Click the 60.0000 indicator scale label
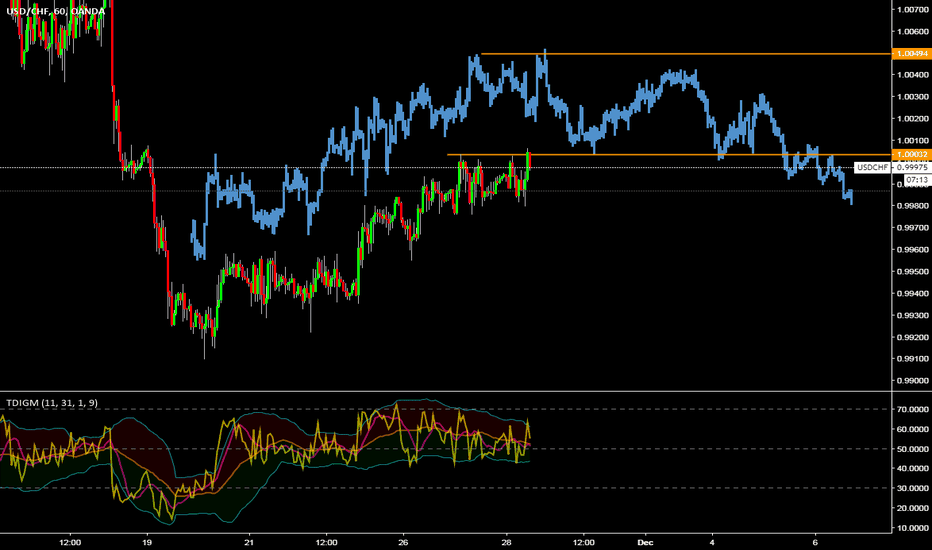Image resolution: width=932 pixels, height=550 pixels. 913,429
